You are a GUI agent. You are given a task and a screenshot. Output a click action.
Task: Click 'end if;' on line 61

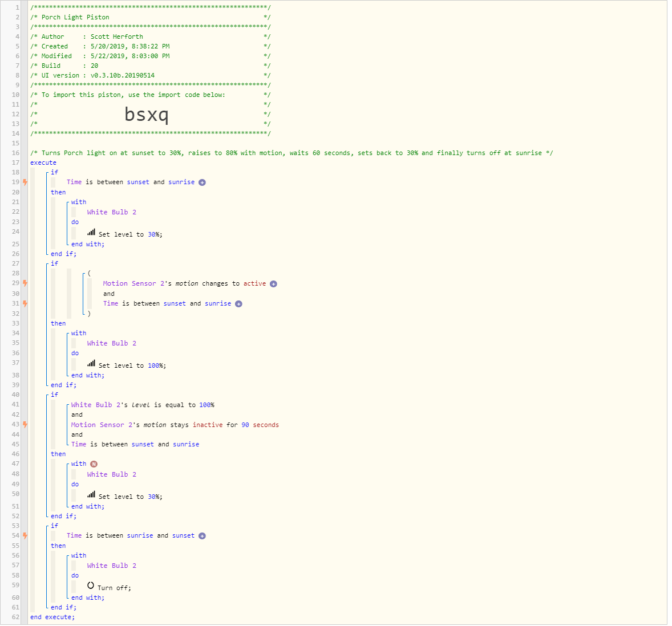click(x=63, y=608)
